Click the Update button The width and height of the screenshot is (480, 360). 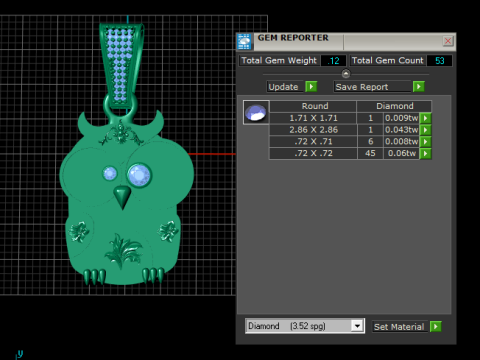click(285, 87)
